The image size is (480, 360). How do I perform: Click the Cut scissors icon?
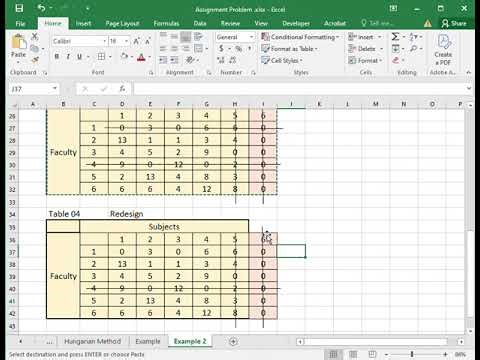click(34, 37)
